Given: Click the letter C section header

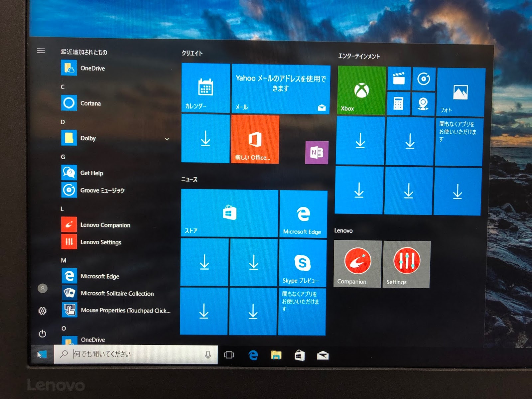Looking at the screenshot, I should tap(63, 87).
